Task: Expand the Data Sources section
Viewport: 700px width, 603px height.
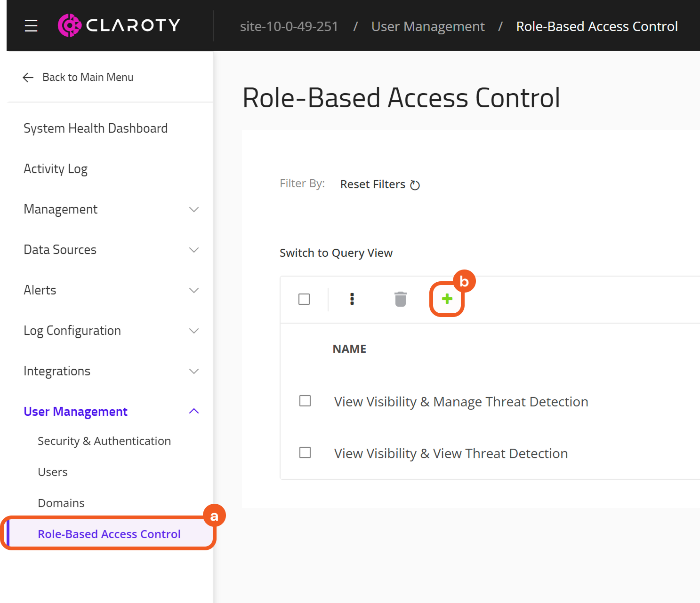Action: (x=193, y=250)
